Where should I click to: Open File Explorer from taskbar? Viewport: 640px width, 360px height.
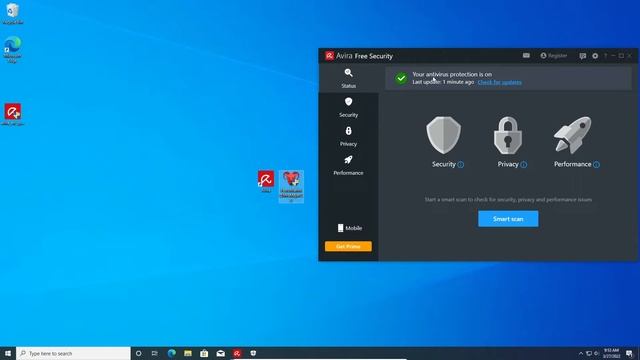pyautogui.click(x=188, y=353)
